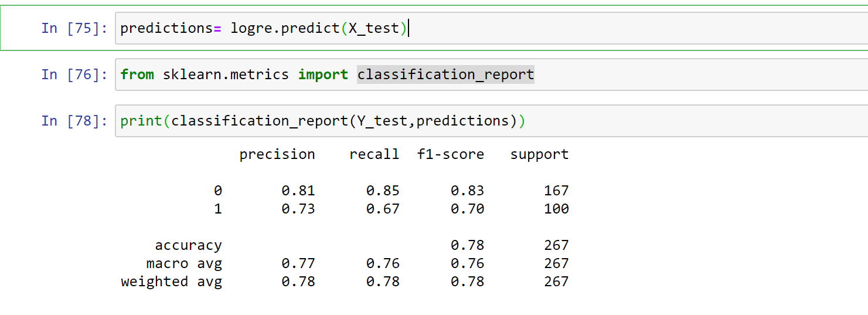Select the In [78] cell prompt
The height and width of the screenshot is (315, 868).
pyautogui.click(x=75, y=121)
